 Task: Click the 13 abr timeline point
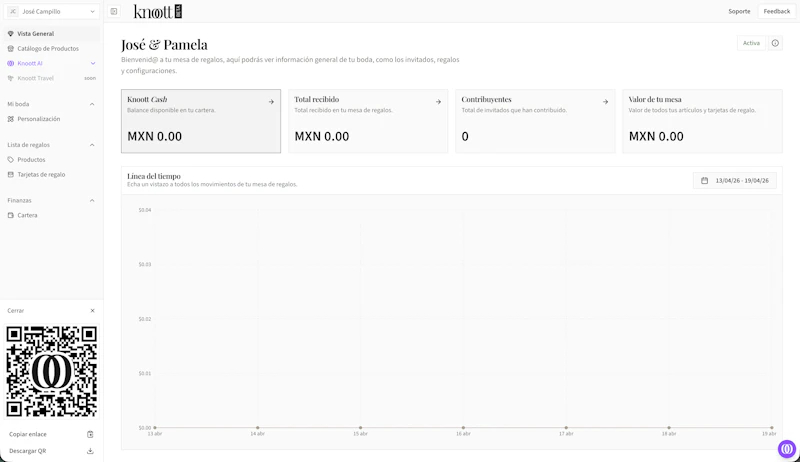click(x=155, y=427)
